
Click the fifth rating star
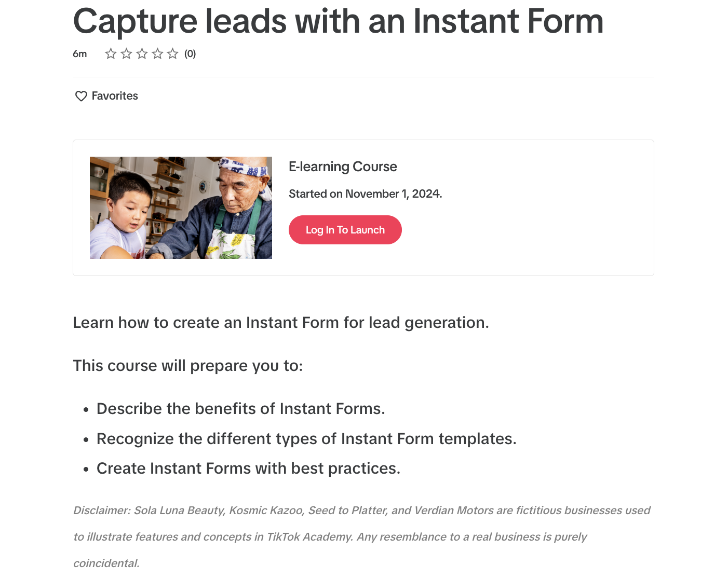[172, 53]
